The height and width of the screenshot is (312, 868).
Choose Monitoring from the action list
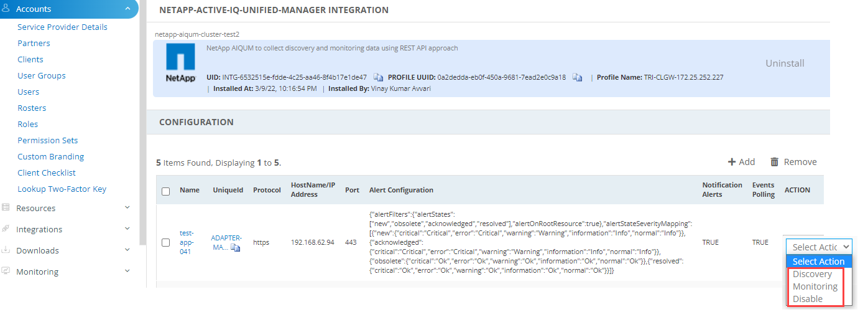pos(815,286)
